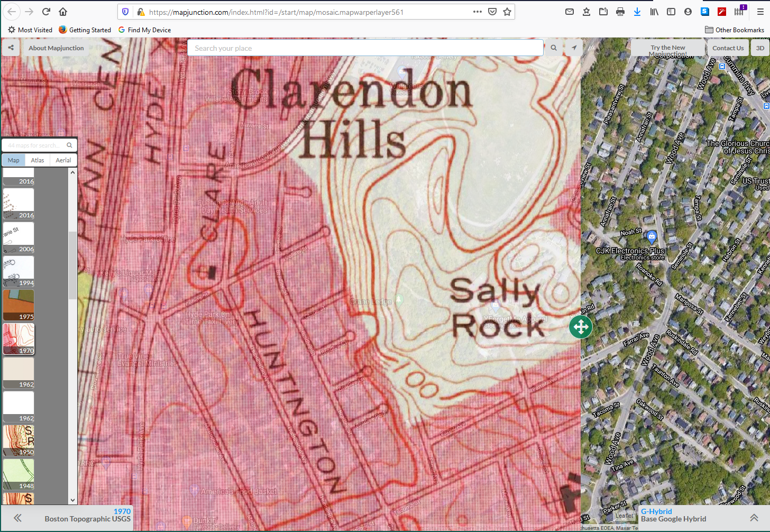
Task: Click the share arrow icon
Action: click(10, 48)
